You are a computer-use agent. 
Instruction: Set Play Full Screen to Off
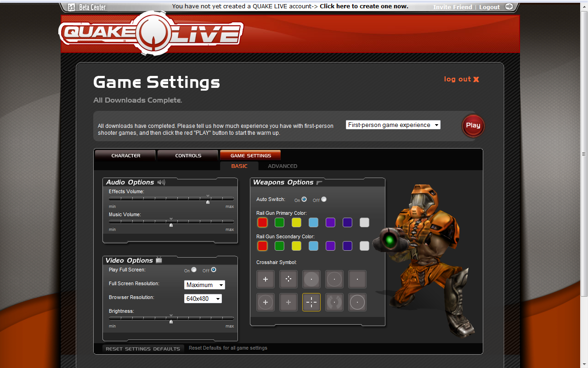coord(214,270)
